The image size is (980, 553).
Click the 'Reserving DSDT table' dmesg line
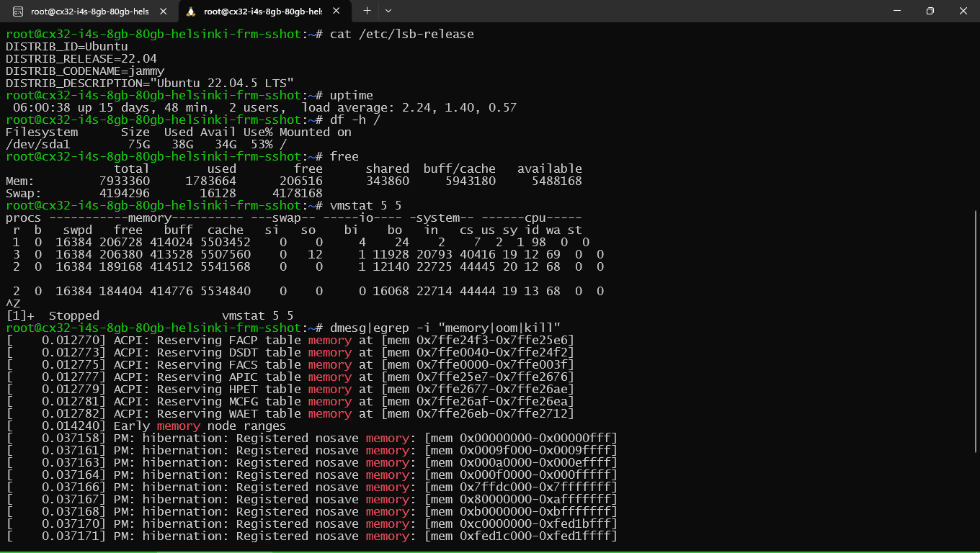290,352
